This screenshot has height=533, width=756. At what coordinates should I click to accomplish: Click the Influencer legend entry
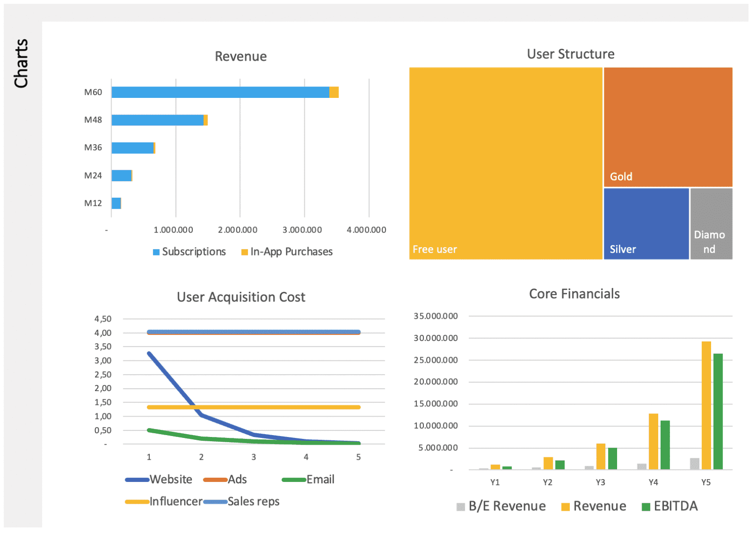(x=163, y=501)
